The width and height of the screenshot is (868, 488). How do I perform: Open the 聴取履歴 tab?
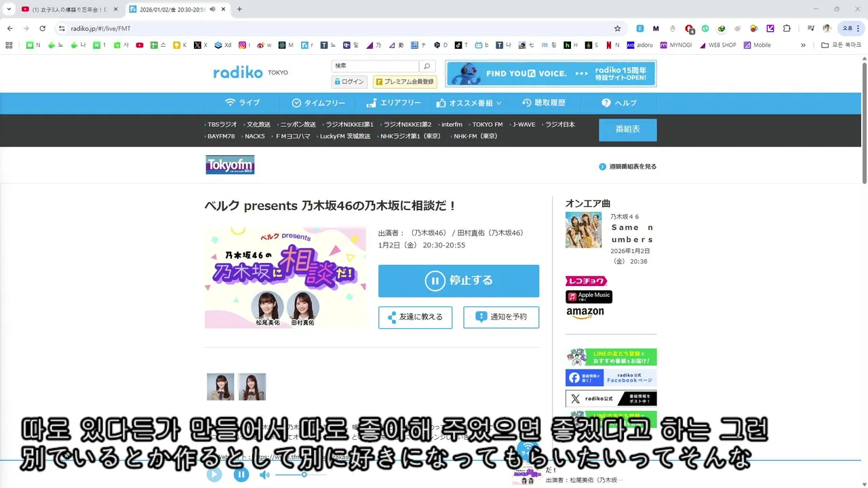[x=544, y=103]
